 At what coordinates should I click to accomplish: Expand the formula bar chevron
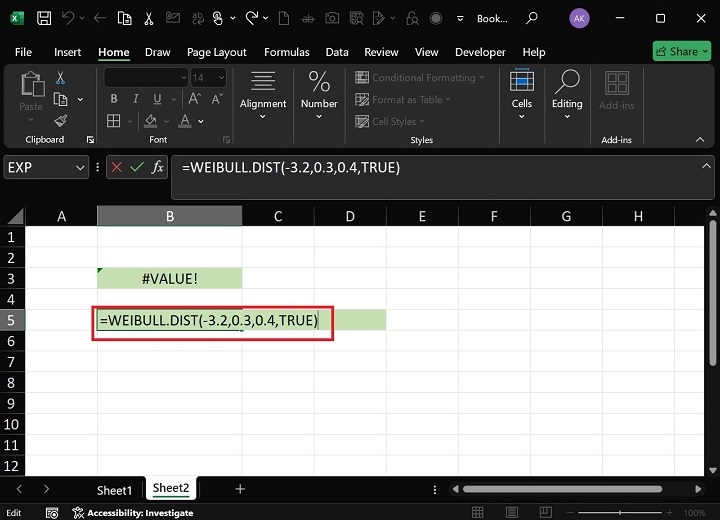[706, 166]
